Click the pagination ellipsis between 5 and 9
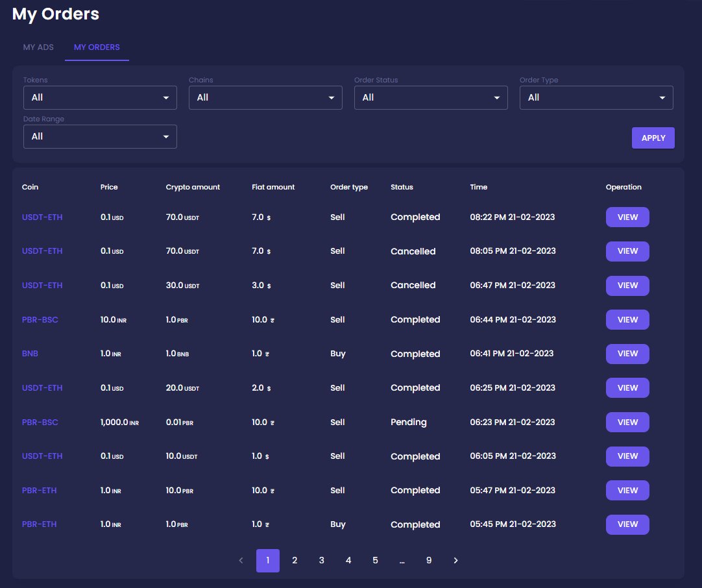 pos(402,561)
